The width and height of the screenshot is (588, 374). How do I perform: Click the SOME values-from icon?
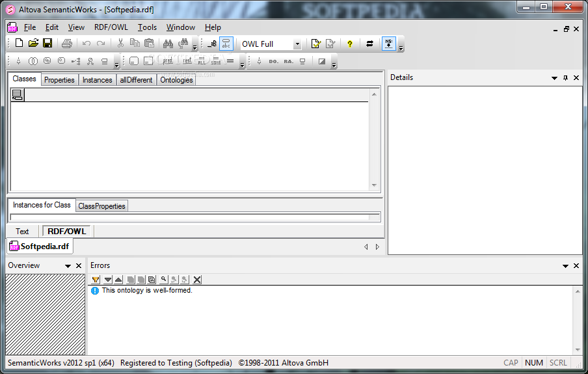(x=216, y=60)
